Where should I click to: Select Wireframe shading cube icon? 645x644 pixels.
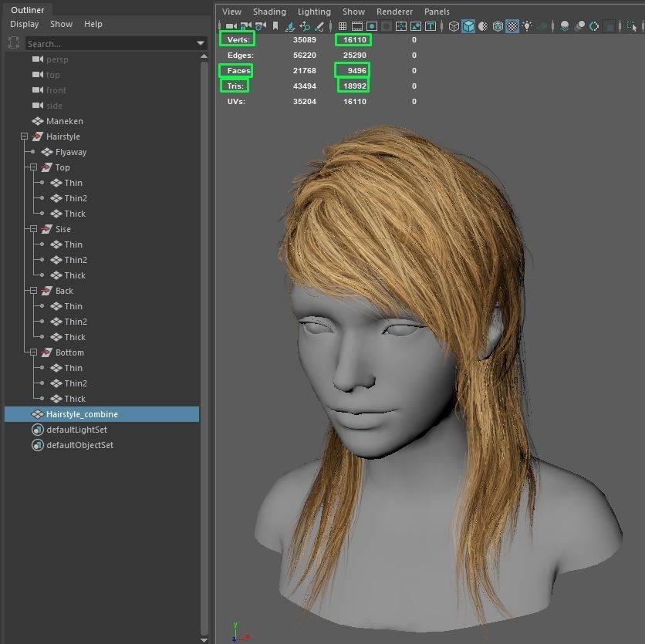coord(454,26)
